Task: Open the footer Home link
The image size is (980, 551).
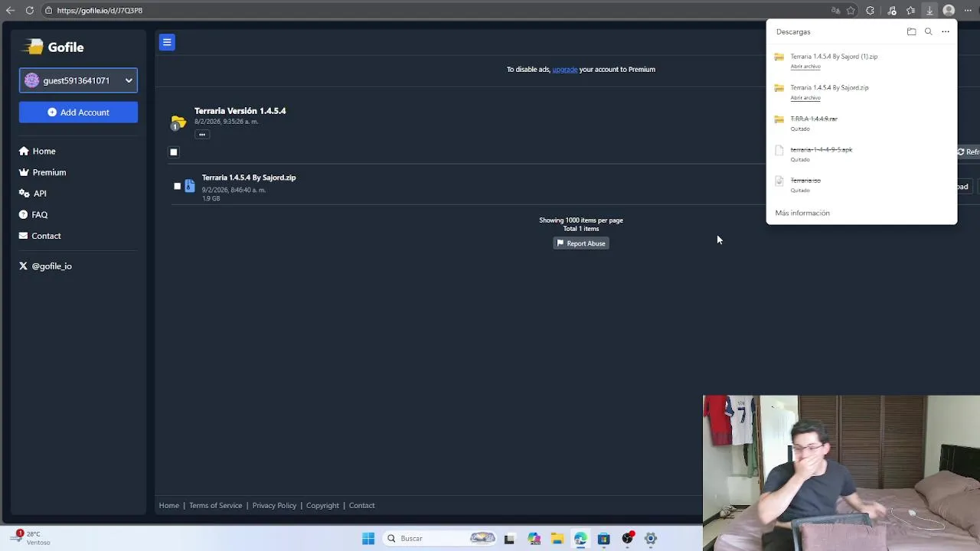Action: (169, 506)
